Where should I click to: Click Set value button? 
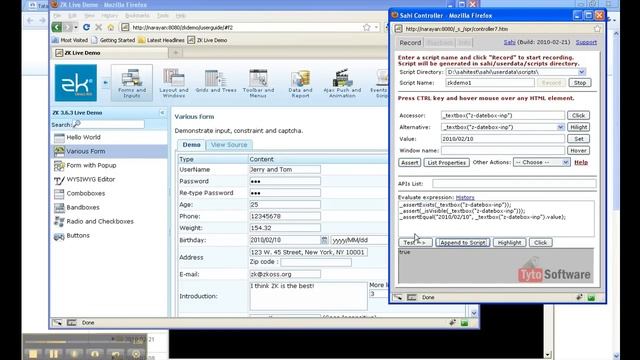click(x=578, y=139)
